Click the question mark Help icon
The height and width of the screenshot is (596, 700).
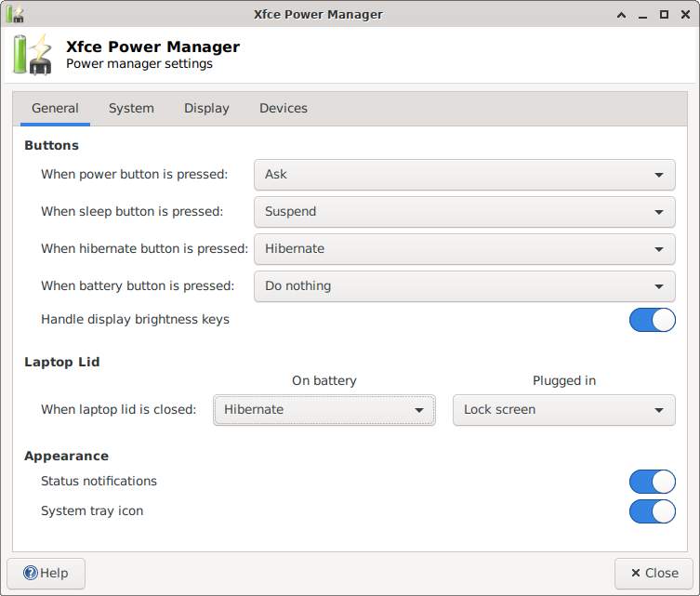tap(31, 573)
